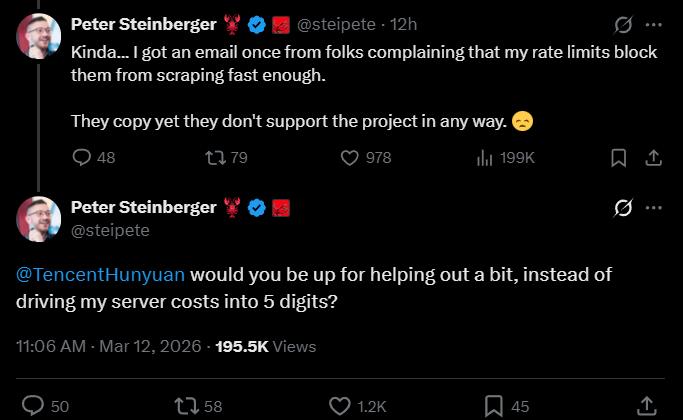Open more options menu on first tweet

point(654,24)
